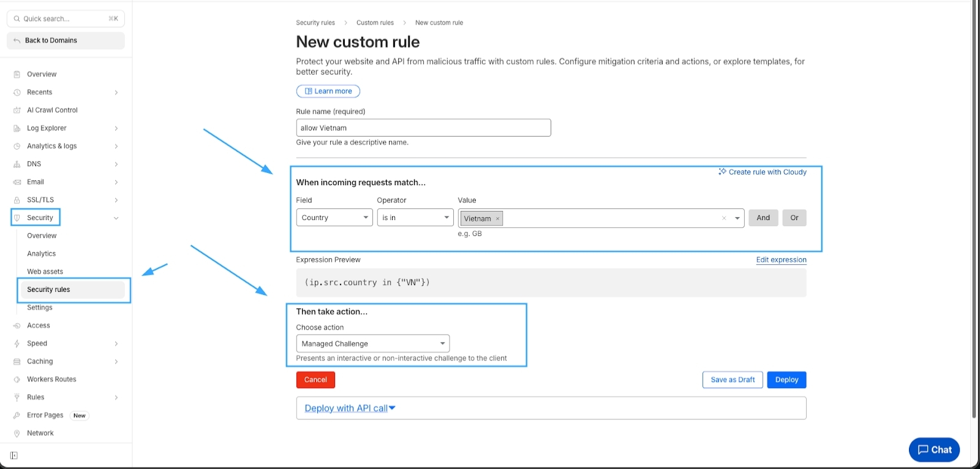The width and height of the screenshot is (980, 469).
Task: Collapse the sidebar using bottom-left icon
Action: tap(14, 456)
